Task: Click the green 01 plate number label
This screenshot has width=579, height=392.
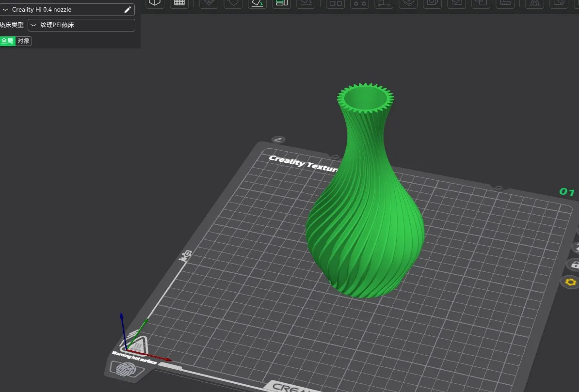Action: click(567, 192)
